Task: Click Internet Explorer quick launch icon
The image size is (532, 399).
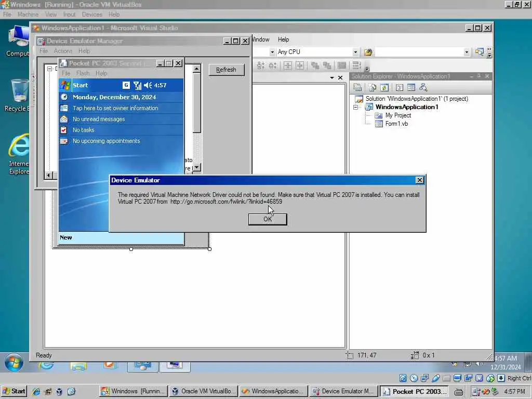Action: [36, 392]
